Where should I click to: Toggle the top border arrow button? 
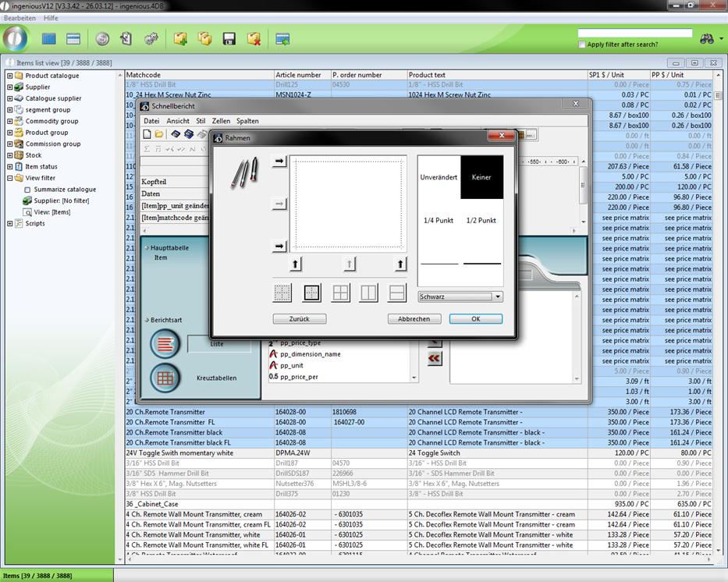point(279,161)
